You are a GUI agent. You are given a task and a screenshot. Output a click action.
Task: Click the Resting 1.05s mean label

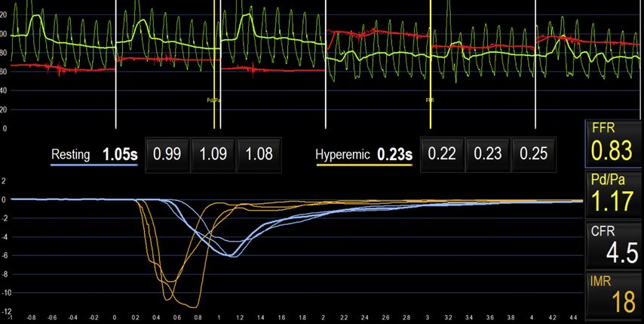(94, 155)
